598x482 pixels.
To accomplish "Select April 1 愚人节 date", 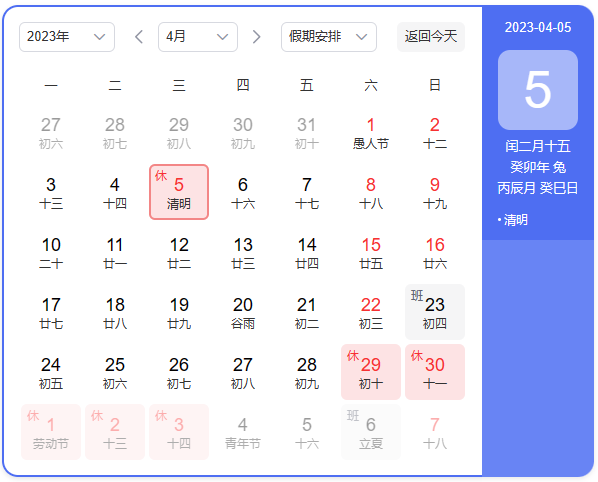I will click(371, 133).
